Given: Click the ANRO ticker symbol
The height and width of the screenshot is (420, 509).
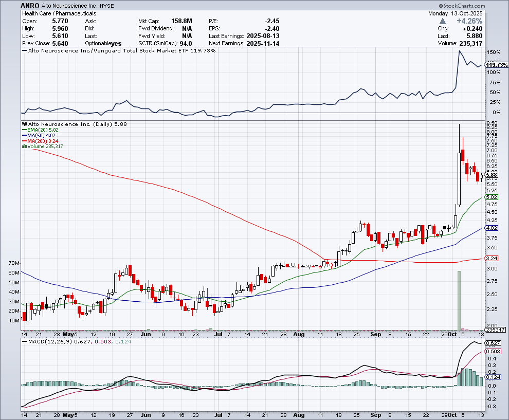Looking at the screenshot, I should (30, 6).
